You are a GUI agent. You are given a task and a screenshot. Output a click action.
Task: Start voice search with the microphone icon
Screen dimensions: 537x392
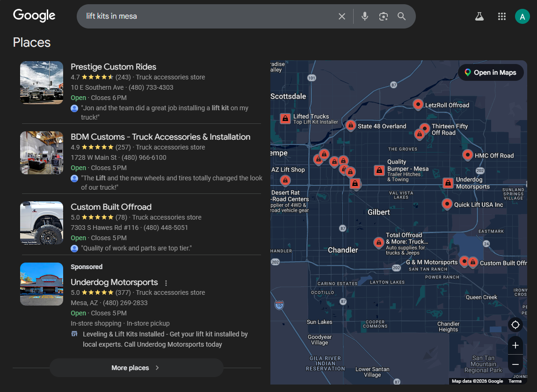tap(365, 16)
